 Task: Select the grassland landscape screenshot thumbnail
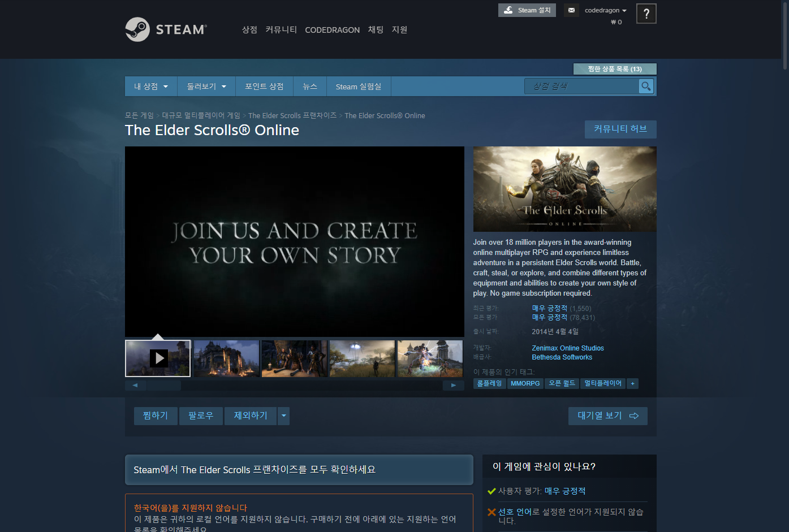point(362,358)
